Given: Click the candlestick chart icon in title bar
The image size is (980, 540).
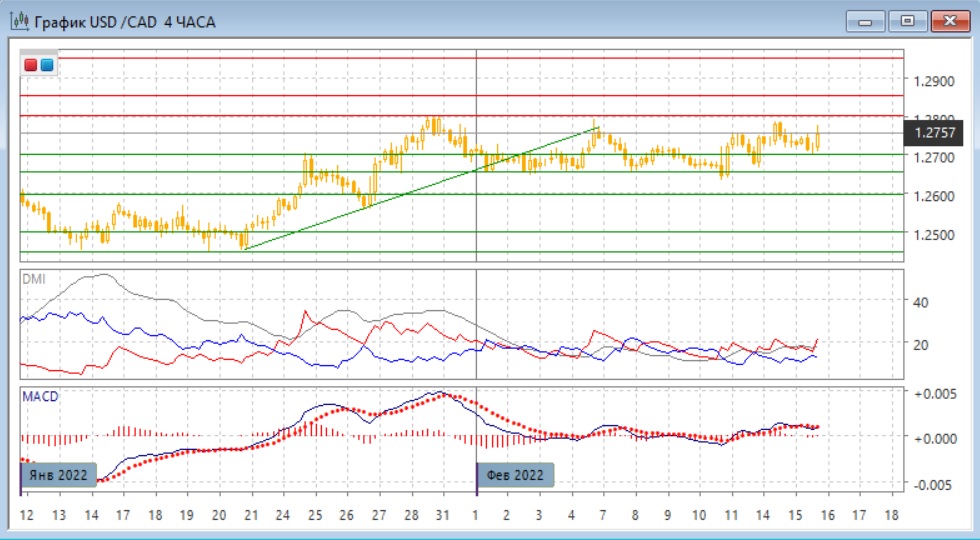Looking at the screenshot, I should tap(18, 21).
